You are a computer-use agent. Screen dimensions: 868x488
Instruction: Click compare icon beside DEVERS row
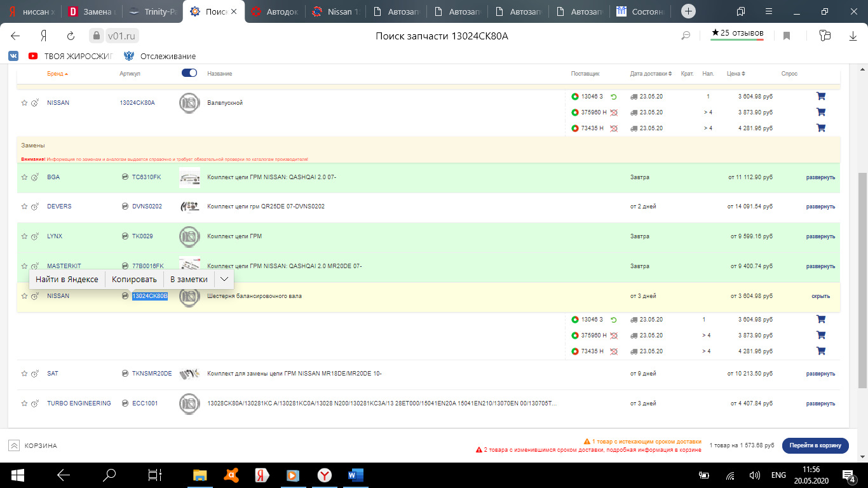[x=35, y=207]
